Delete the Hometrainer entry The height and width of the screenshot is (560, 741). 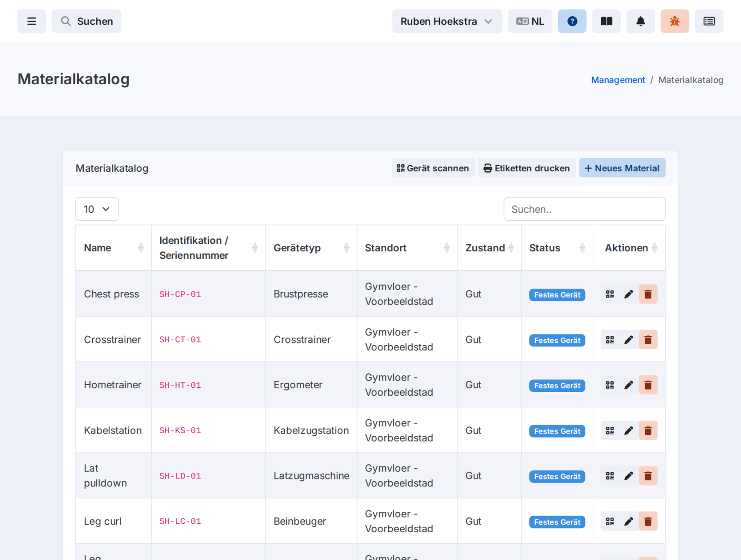pos(648,385)
